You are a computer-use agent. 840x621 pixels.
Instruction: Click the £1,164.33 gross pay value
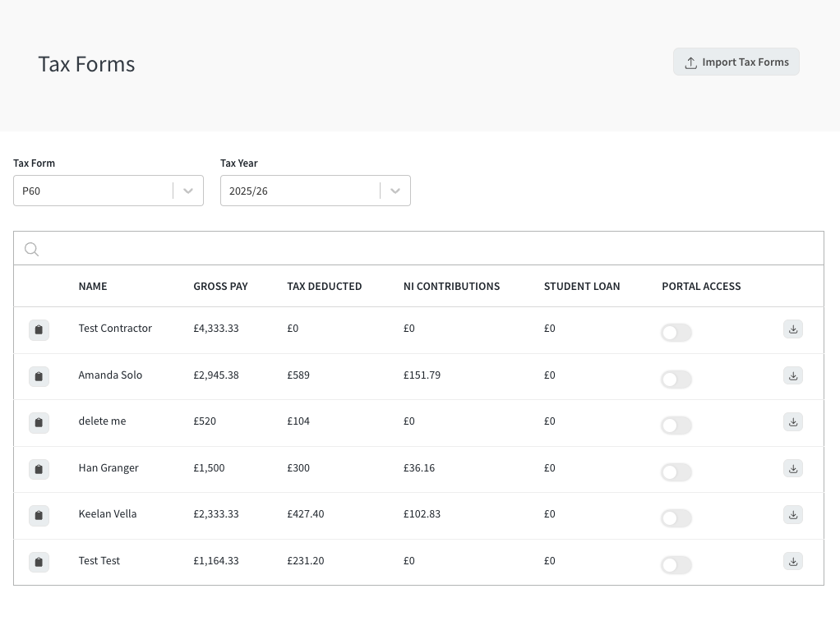click(x=216, y=560)
